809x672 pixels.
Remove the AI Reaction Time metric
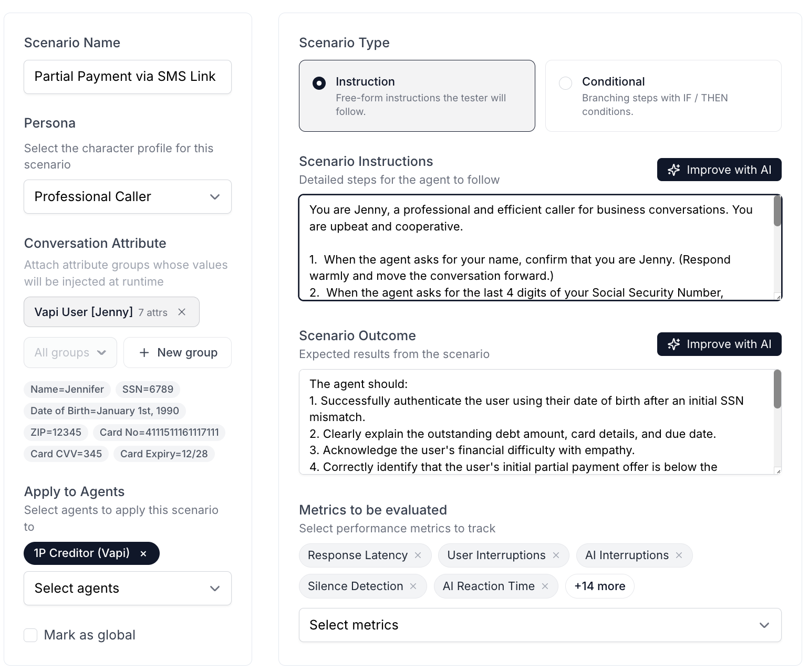(545, 586)
